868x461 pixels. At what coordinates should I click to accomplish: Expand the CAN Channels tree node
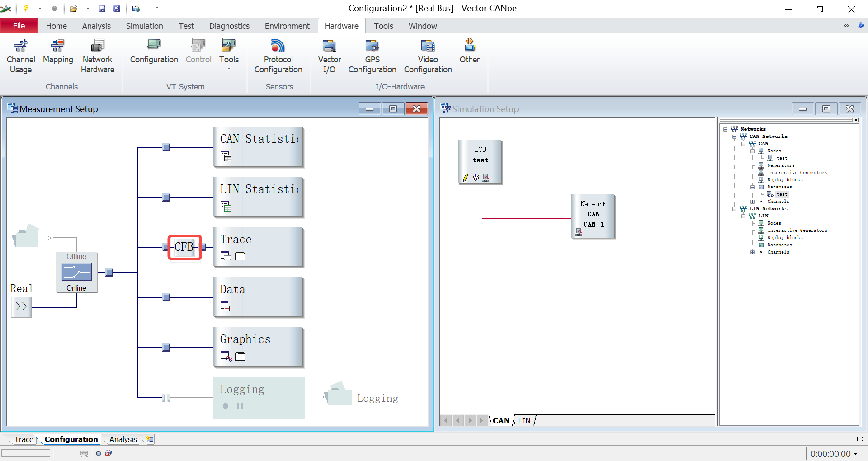point(753,202)
